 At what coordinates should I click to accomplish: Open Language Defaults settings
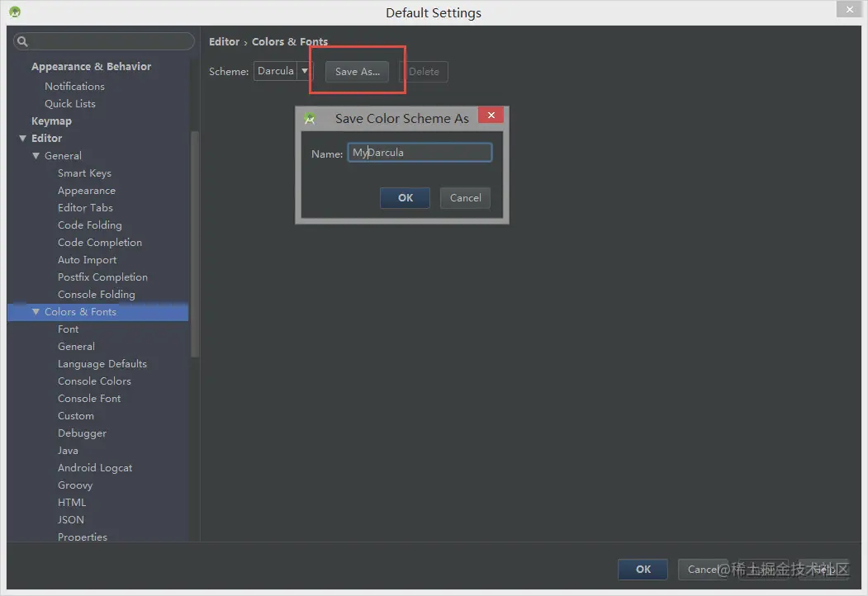pyautogui.click(x=102, y=364)
